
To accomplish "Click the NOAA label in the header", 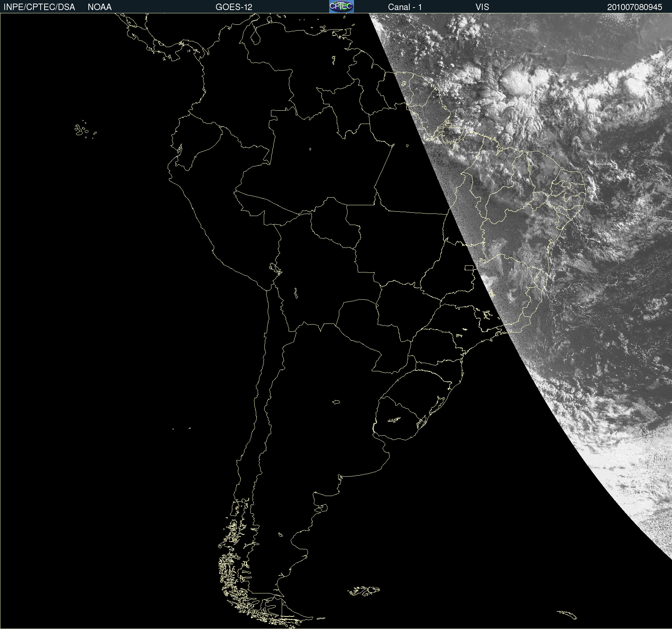I will [x=100, y=7].
